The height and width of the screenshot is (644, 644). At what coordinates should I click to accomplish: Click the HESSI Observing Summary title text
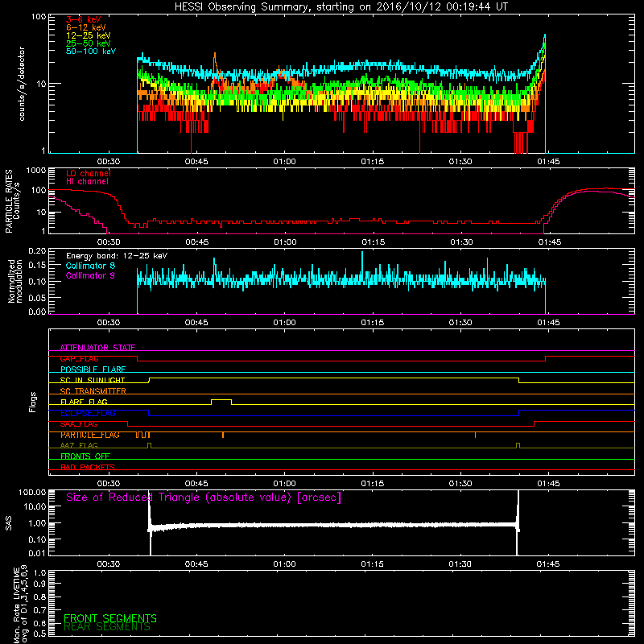(x=341, y=7)
